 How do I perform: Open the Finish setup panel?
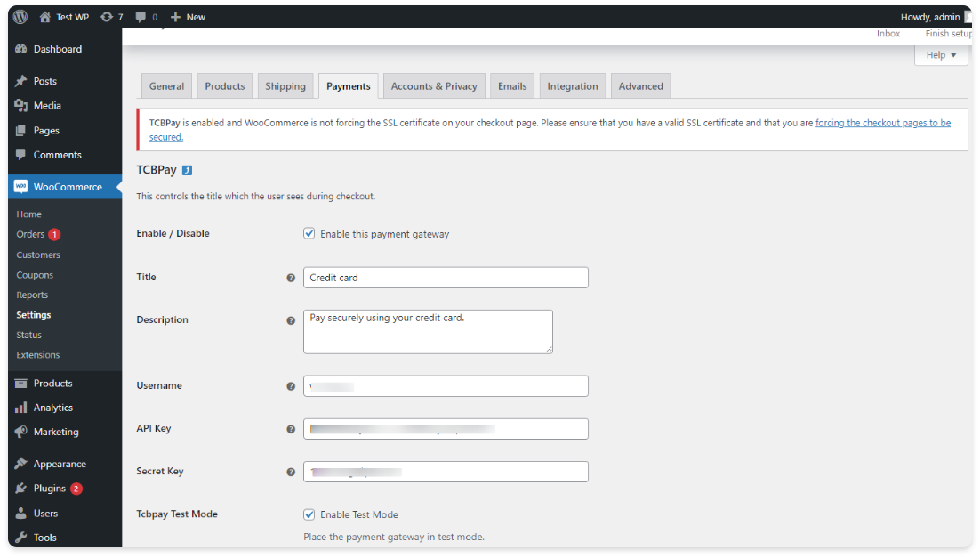click(948, 34)
